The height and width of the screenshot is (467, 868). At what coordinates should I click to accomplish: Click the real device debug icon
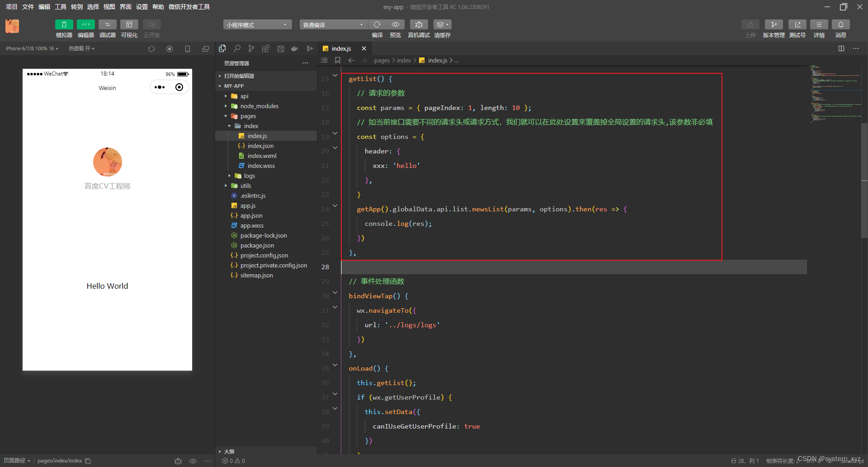click(419, 24)
